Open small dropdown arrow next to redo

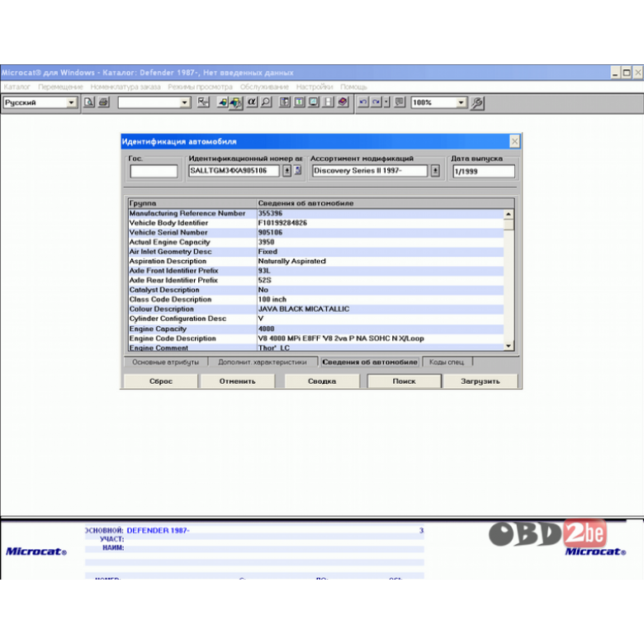click(x=386, y=102)
